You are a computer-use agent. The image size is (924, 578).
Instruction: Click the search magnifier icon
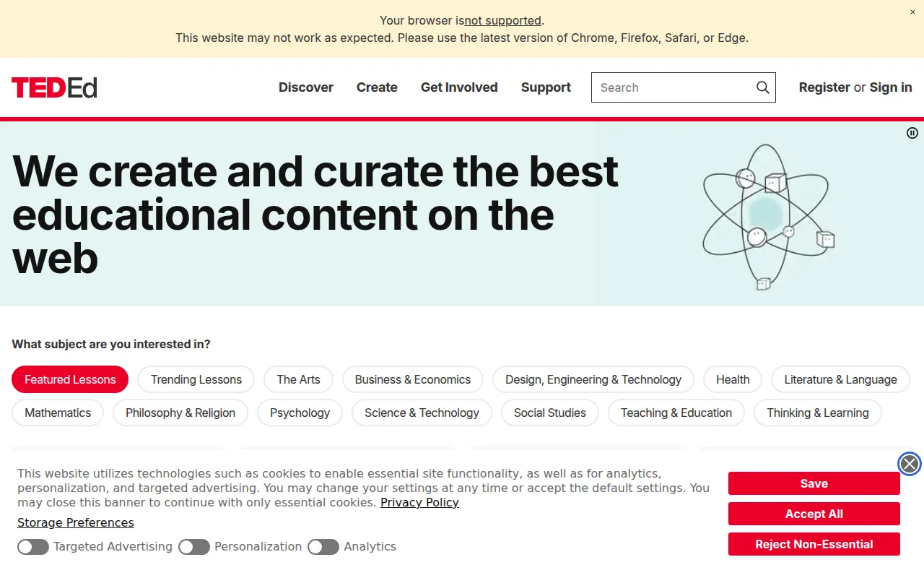click(x=762, y=87)
